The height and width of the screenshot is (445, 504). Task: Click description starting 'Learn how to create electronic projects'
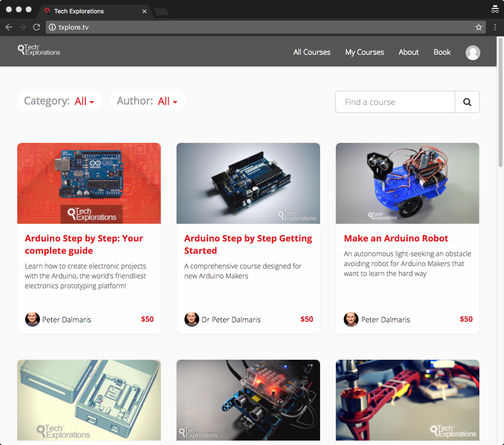(85, 276)
